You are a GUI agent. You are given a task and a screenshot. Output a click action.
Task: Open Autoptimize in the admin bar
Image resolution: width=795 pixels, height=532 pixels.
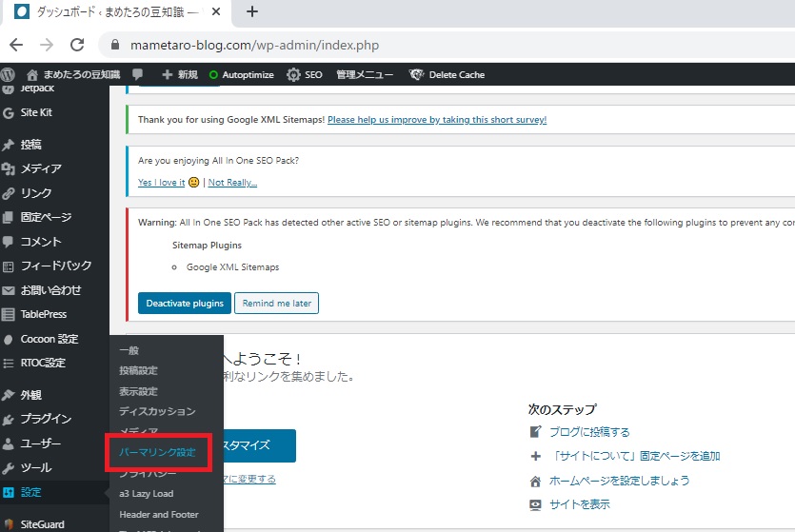(x=241, y=74)
